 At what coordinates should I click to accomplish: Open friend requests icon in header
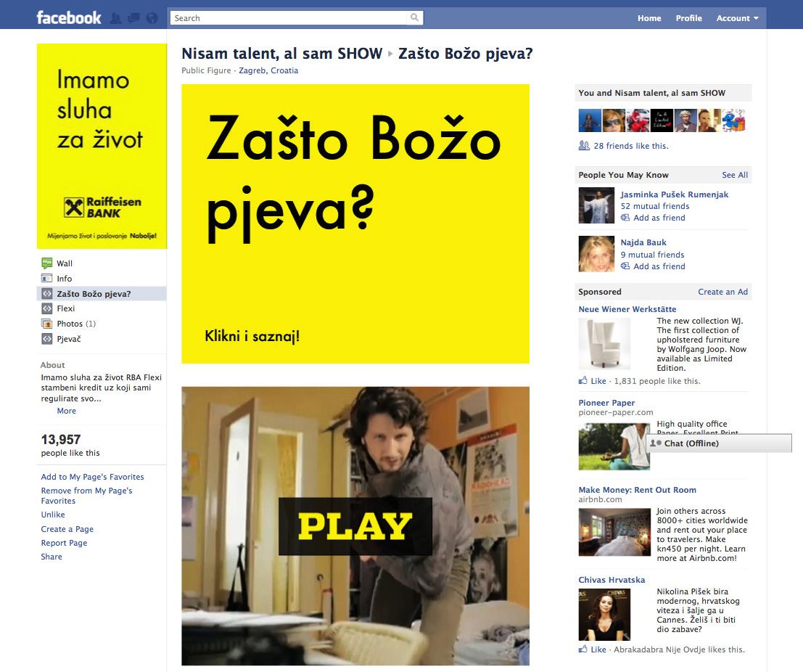(116, 18)
